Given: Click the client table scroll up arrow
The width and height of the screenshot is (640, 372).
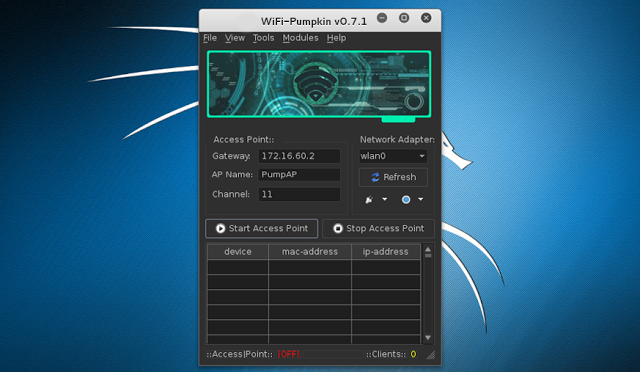Looking at the screenshot, I should click(428, 249).
